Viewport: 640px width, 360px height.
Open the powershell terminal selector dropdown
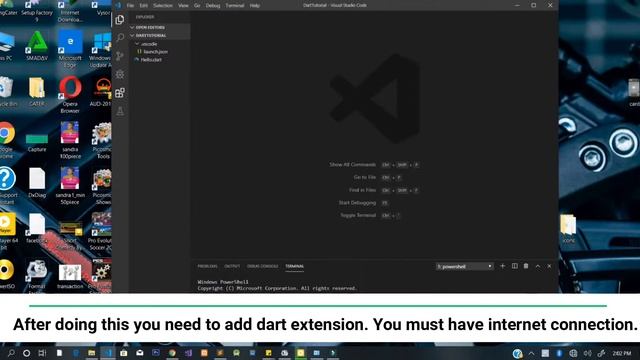pos(464,267)
